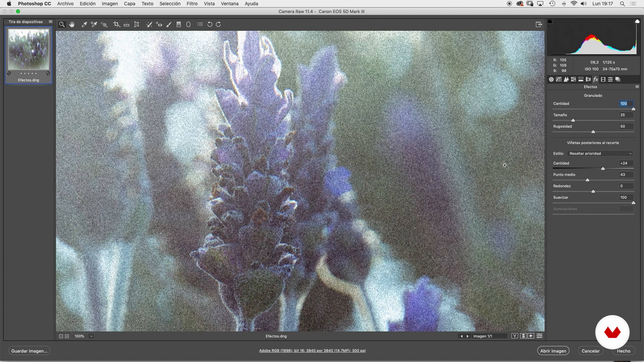Open the Camera Calibration panel icon
The width and height of the screenshot is (644, 362).
(x=603, y=79)
